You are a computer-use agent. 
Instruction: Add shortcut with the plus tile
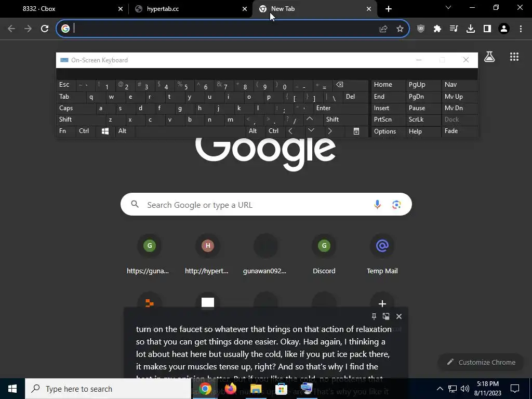tap(382, 303)
